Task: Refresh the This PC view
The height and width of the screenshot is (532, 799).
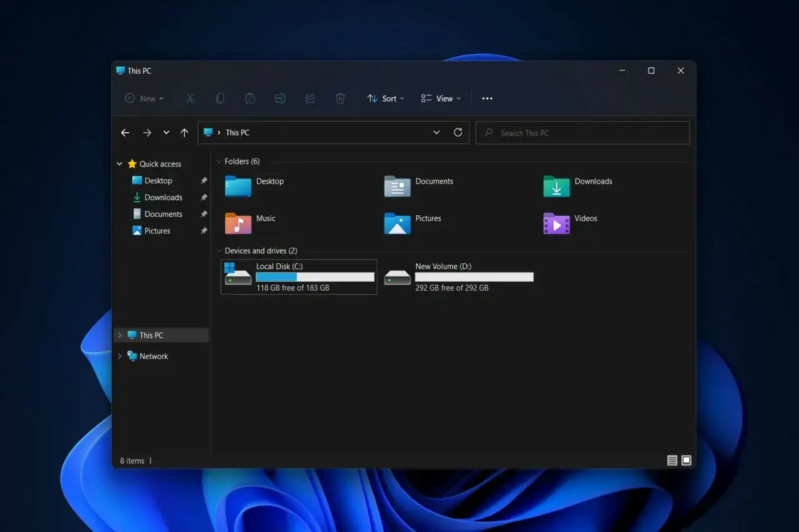Action: click(x=458, y=132)
